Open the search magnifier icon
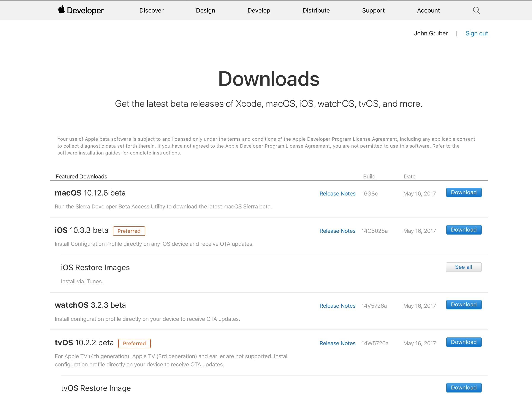Image resolution: width=532 pixels, height=394 pixels. tap(476, 10)
